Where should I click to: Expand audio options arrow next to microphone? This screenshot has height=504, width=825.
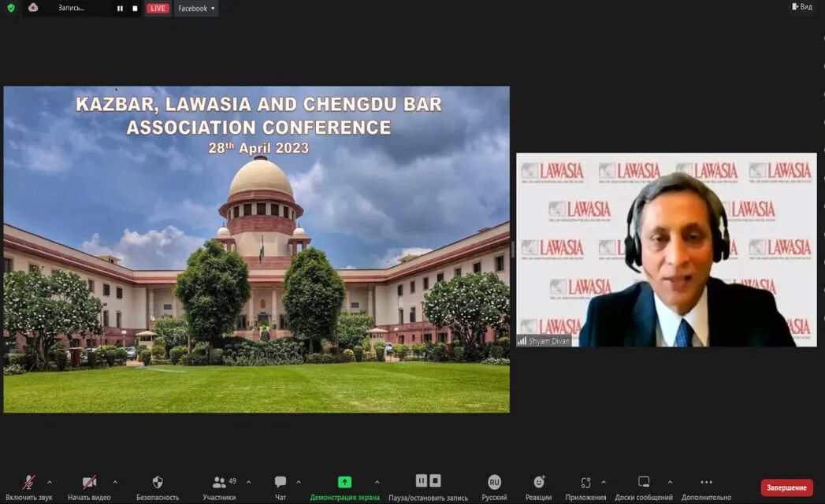pyautogui.click(x=50, y=482)
